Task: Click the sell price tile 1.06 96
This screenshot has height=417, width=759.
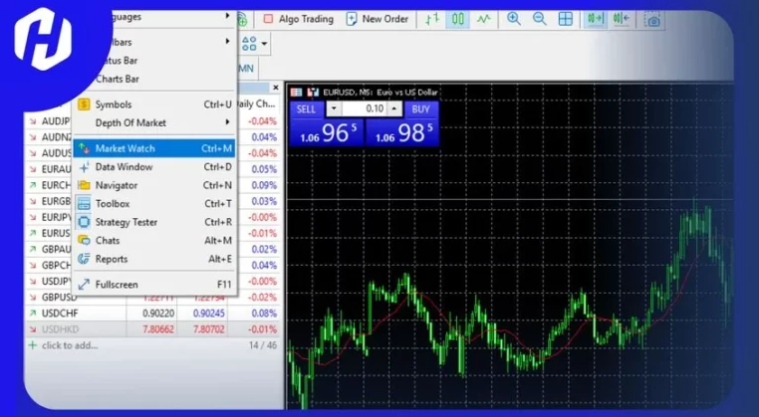Action: coord(327,132)
